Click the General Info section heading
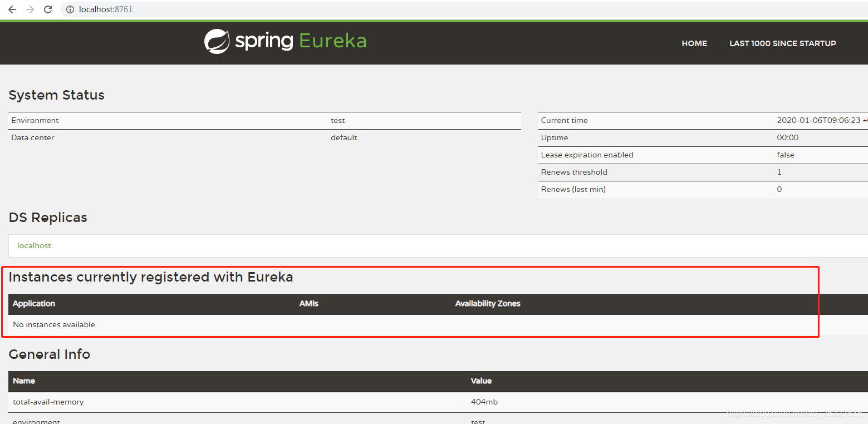The image size is (868, 424). pyautogui.click(x=49, y=354)
